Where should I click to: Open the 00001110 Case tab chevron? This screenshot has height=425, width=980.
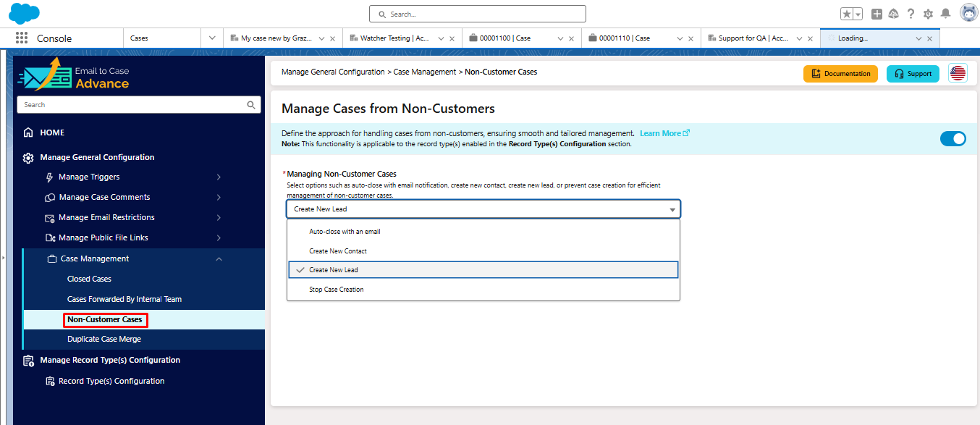coord(680,38)
